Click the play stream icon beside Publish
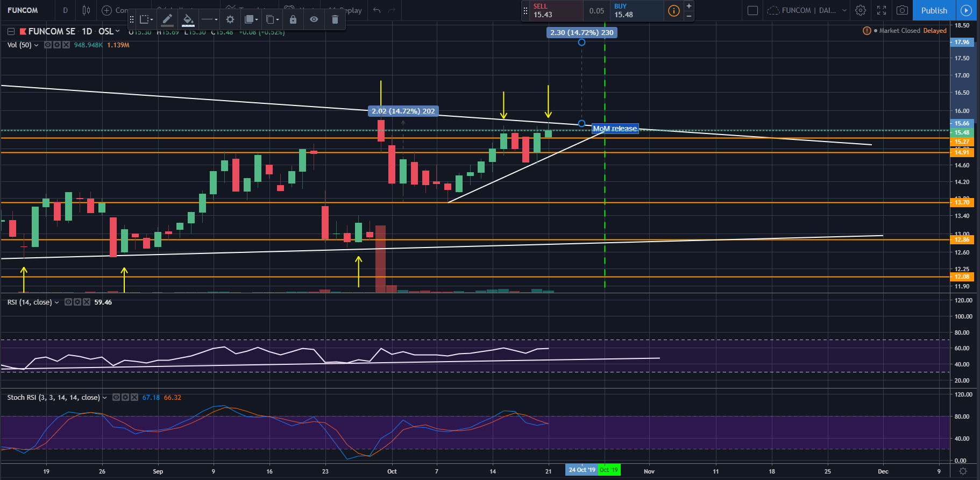The image size is (980, 480). click(967, 10)
